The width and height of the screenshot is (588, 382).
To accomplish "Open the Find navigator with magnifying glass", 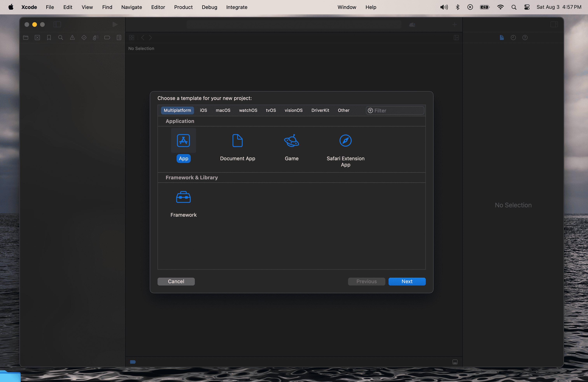I will pyautogui.click(x=60, y=38).
